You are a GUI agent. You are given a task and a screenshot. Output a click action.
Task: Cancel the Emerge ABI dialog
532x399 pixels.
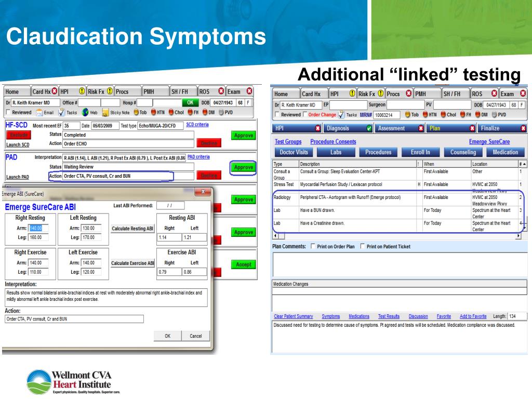[196, 336]
